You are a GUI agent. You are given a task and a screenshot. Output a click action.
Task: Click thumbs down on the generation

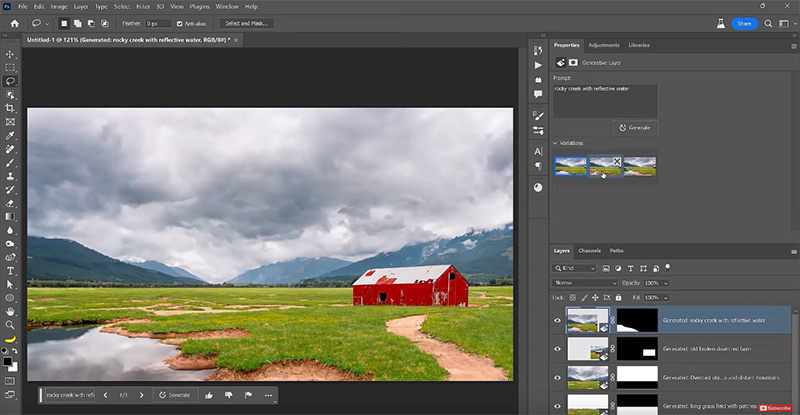click(x=229, y=395)
